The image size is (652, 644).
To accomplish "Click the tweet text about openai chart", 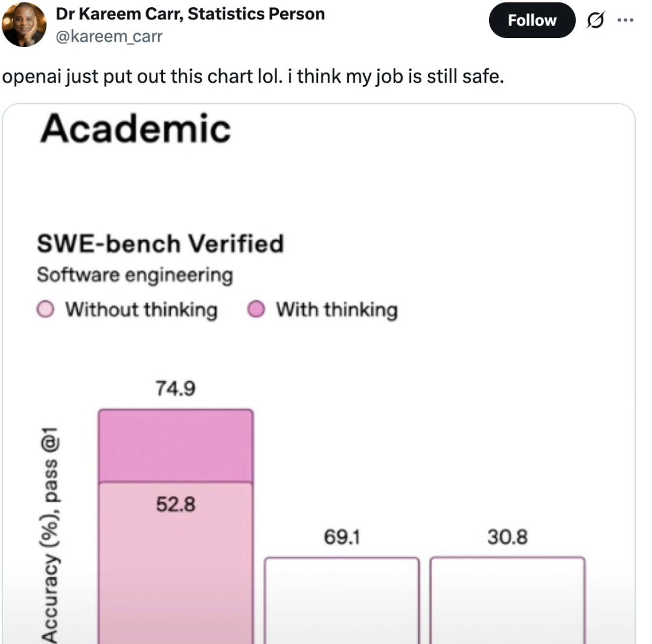I will [x=253, y=77].
